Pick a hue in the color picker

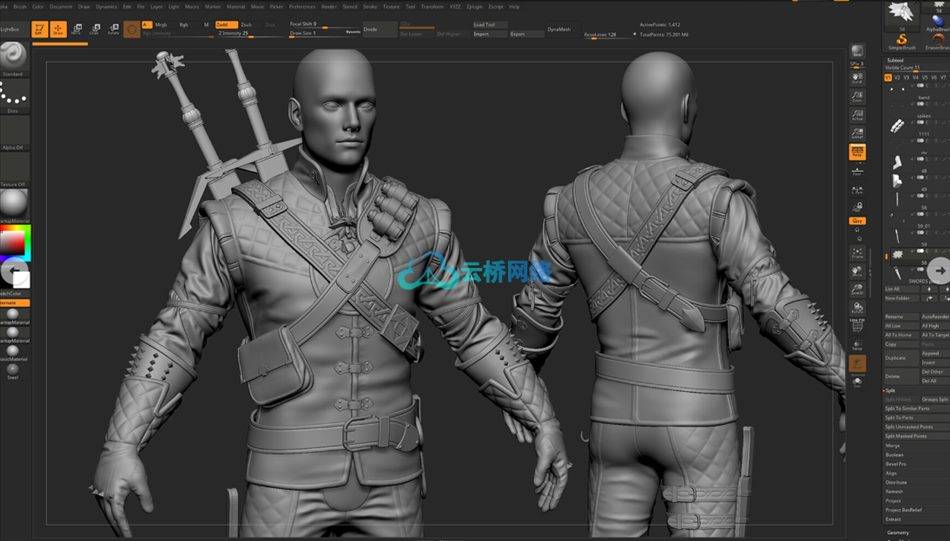(15, 243)
